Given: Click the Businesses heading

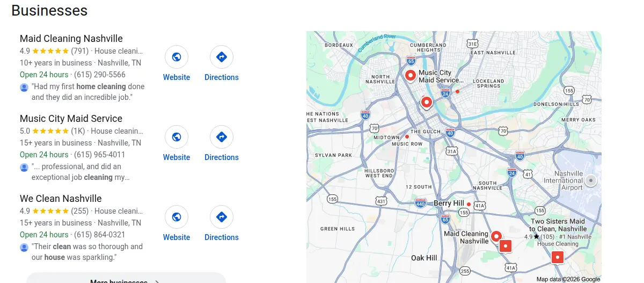Looking at the screenshot, I should [49, 10].
